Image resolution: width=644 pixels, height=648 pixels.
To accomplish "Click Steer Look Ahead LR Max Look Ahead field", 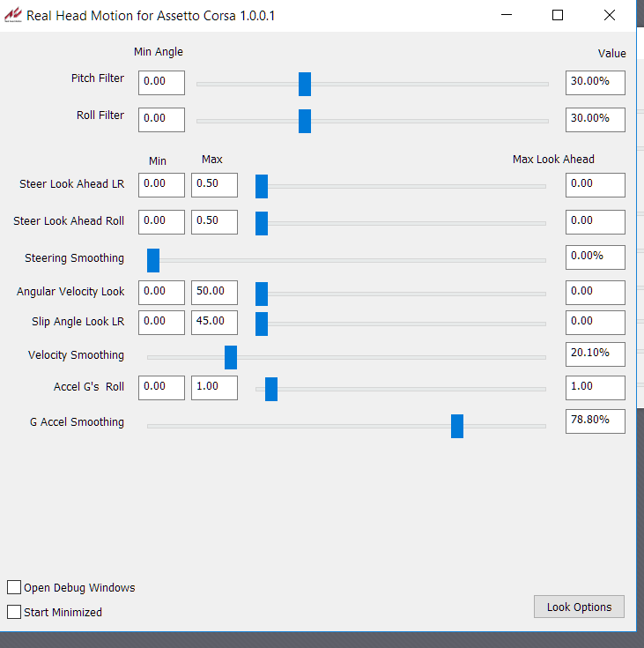I will click(596, 185).
